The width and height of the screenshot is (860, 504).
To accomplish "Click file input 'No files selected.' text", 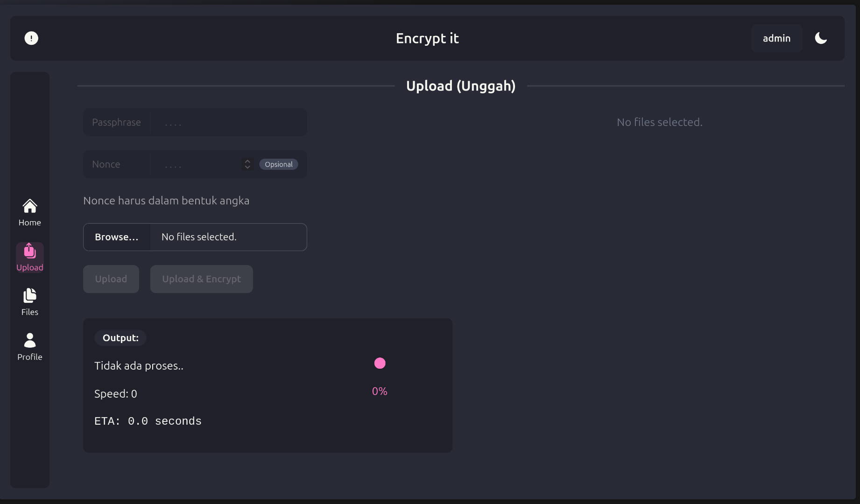I will point(199,237).
